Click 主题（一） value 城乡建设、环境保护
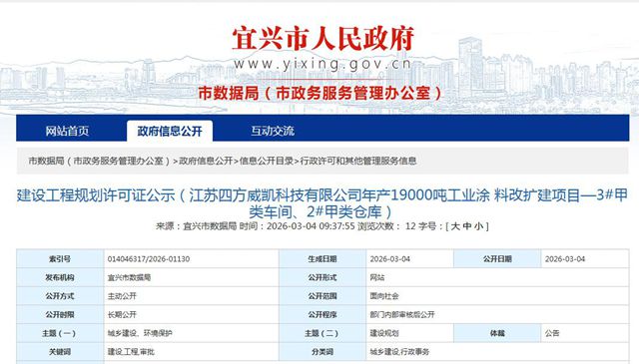Viewport: 639px width, 364px height. click(x=140, y=333)
